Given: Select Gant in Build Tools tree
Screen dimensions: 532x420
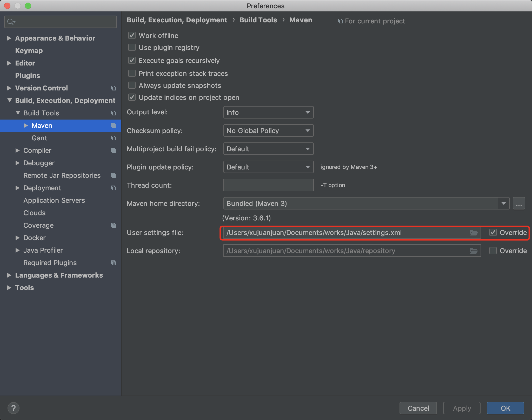Looking at the screenshot, I should coord(39,138).
